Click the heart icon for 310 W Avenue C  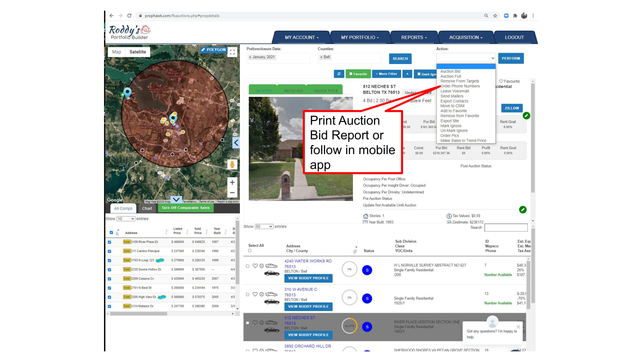[255, 294]
